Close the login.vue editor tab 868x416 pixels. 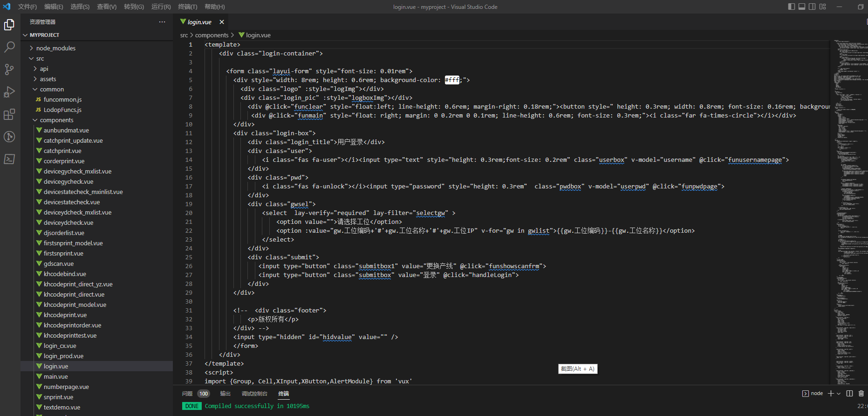[222, 22]
